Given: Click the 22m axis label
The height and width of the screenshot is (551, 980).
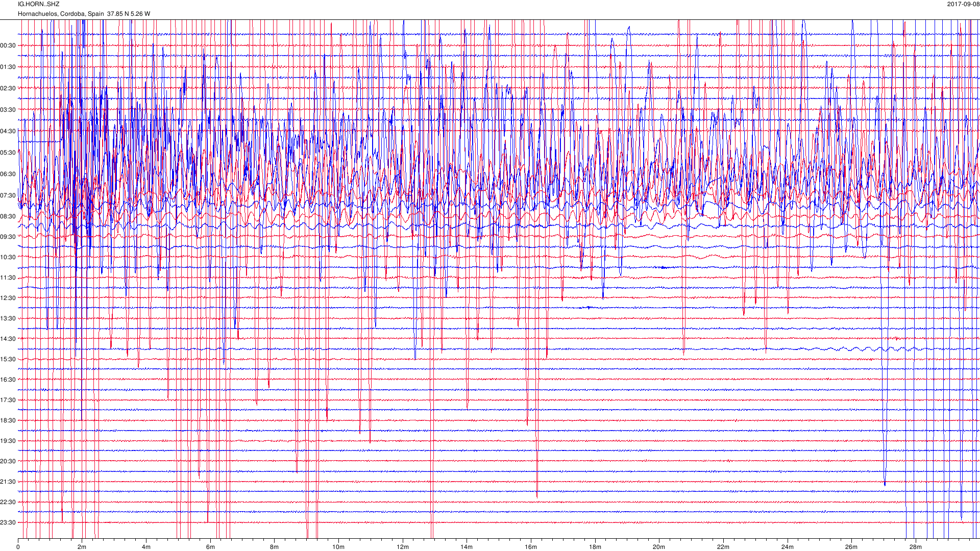Looking at the screenshot, I should (723, 547).
